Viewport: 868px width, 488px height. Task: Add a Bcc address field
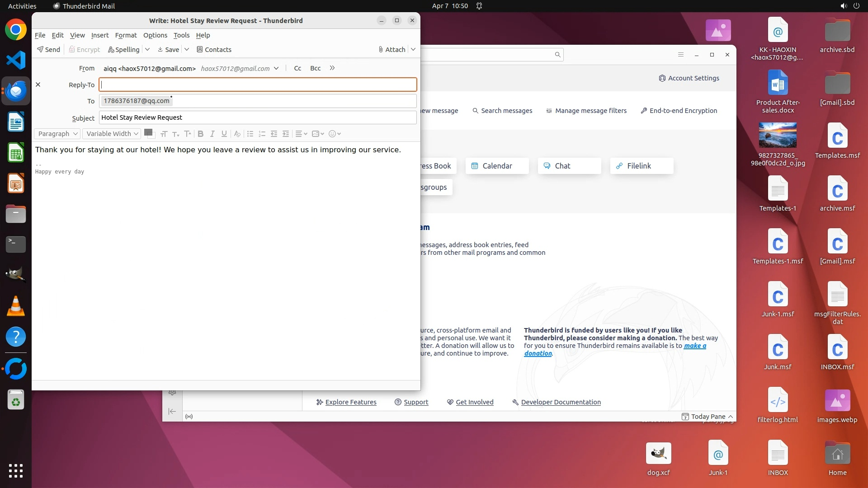pyautogui.click(x=315, y=68)
